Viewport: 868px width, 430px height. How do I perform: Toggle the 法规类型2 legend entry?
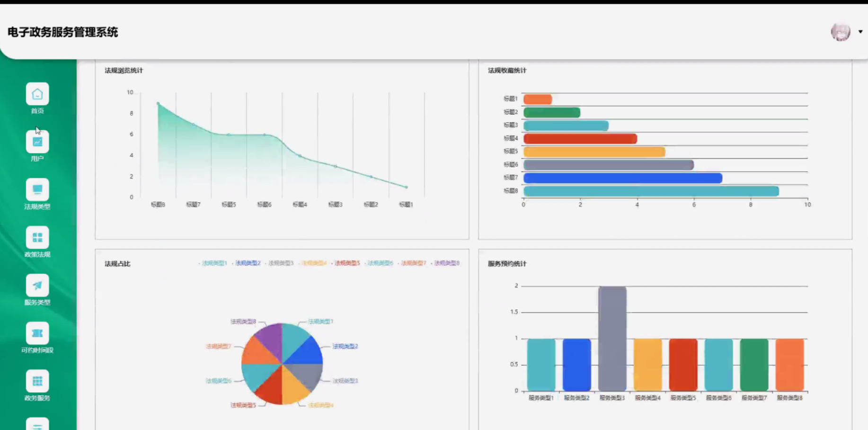(246, 263)
